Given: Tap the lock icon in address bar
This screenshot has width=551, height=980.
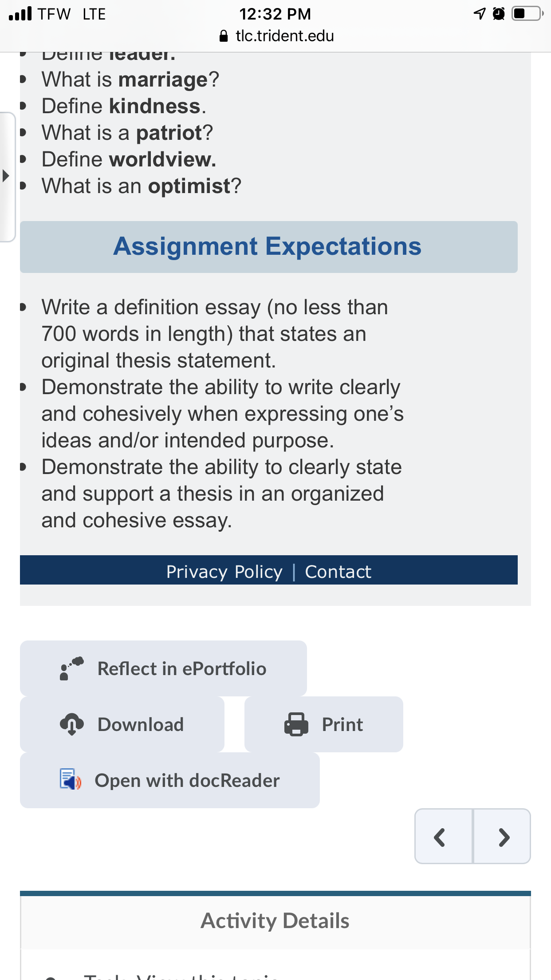Looking at the screenshot, I should point(224,36).
